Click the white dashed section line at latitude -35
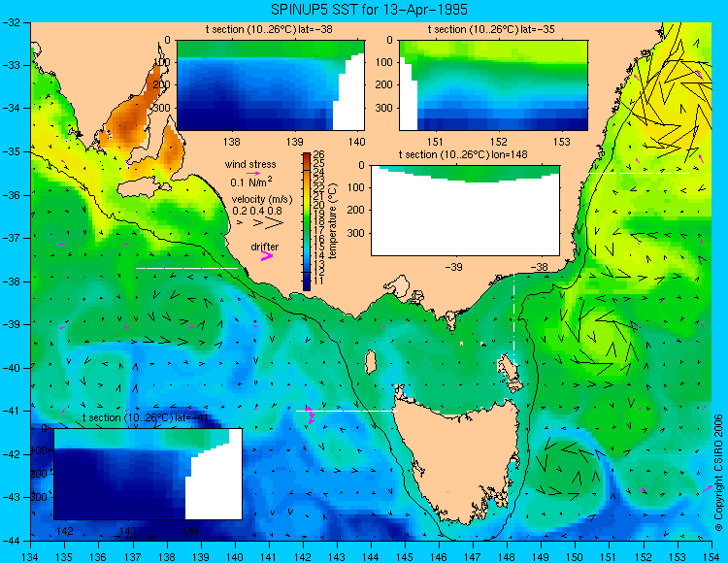728x563 pixels. (x=640, y=173)
